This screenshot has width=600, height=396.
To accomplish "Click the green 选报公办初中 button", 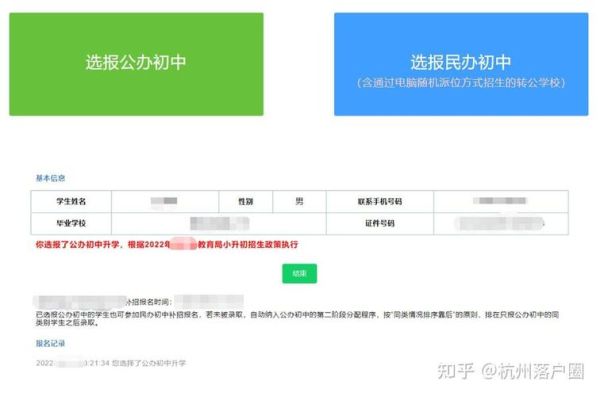I will [136, 64].
